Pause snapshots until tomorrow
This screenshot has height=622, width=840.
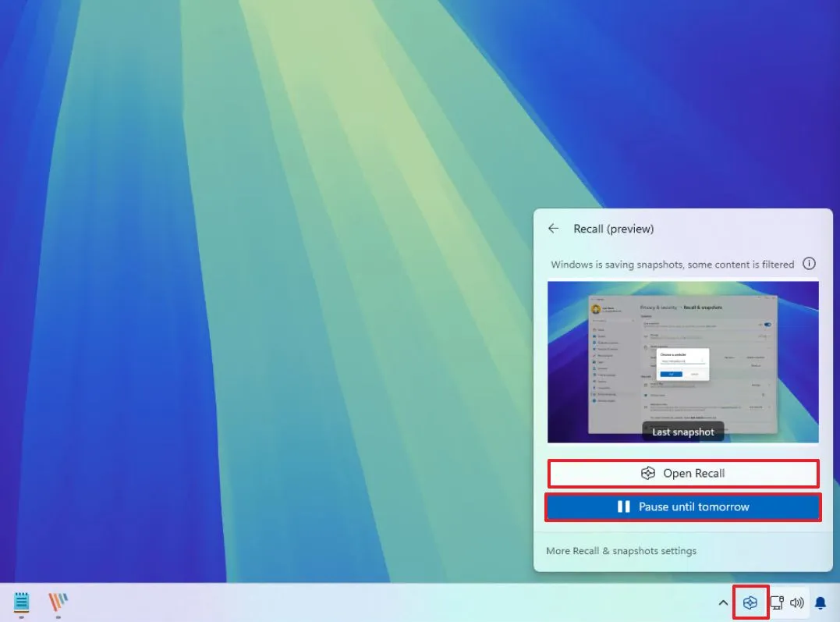click(x=682, y=506)
